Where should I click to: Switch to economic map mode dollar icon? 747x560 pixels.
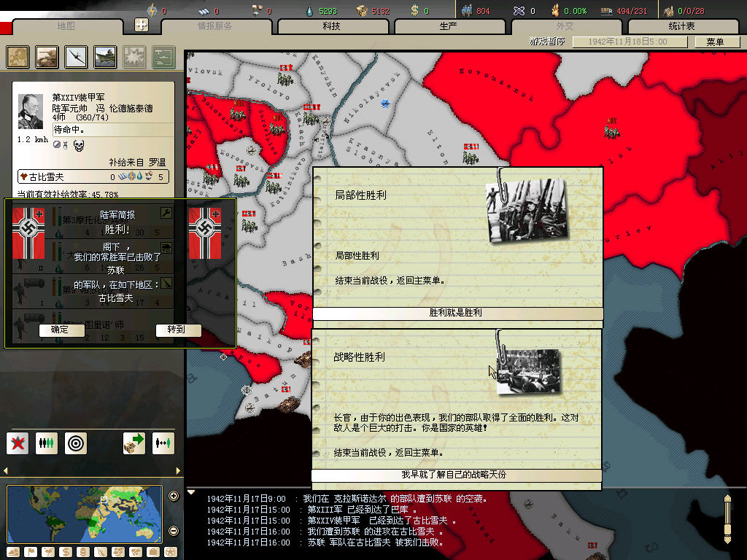point(66,552)
